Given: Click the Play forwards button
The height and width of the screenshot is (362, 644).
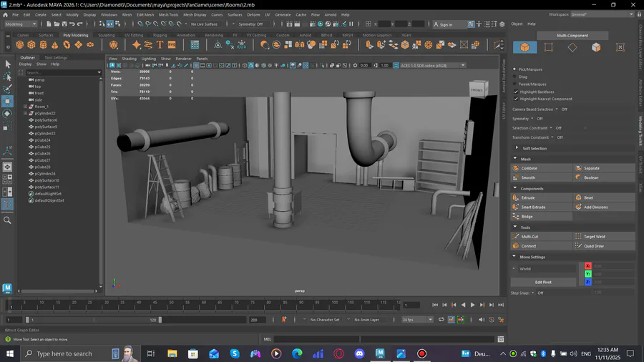Looking at the screenshot, I should coord(472,305).
